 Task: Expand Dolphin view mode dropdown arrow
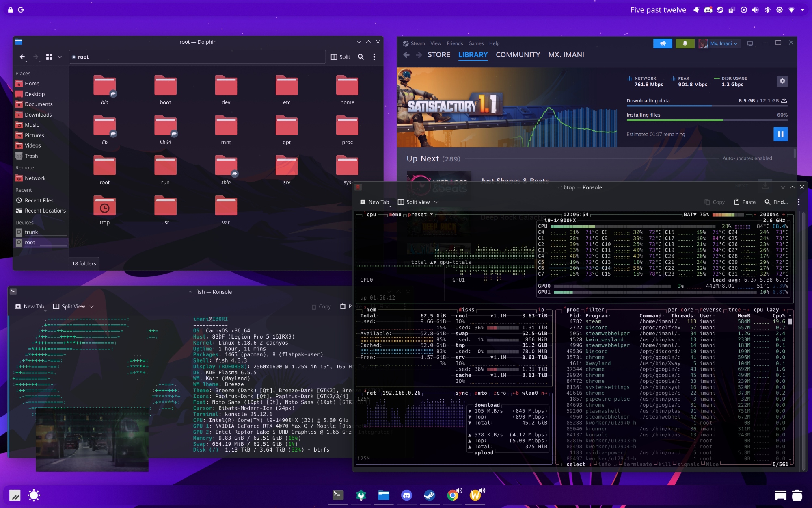point(60,57)
